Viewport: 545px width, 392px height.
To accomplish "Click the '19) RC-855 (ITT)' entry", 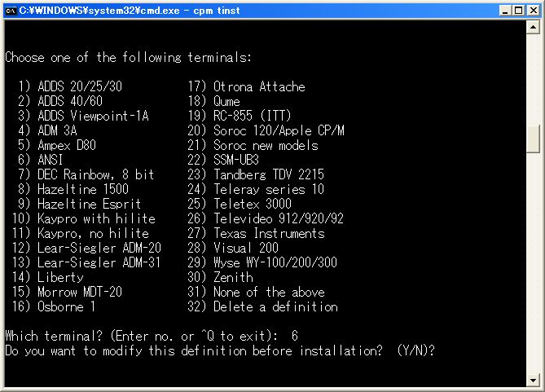I will pyautogui.click(x=240, y=116).
